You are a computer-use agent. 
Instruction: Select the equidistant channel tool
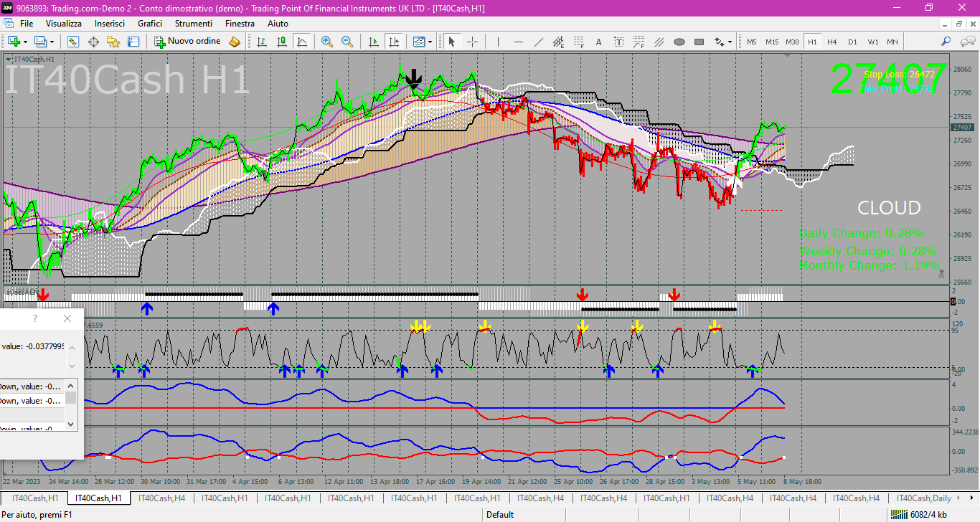558,42
